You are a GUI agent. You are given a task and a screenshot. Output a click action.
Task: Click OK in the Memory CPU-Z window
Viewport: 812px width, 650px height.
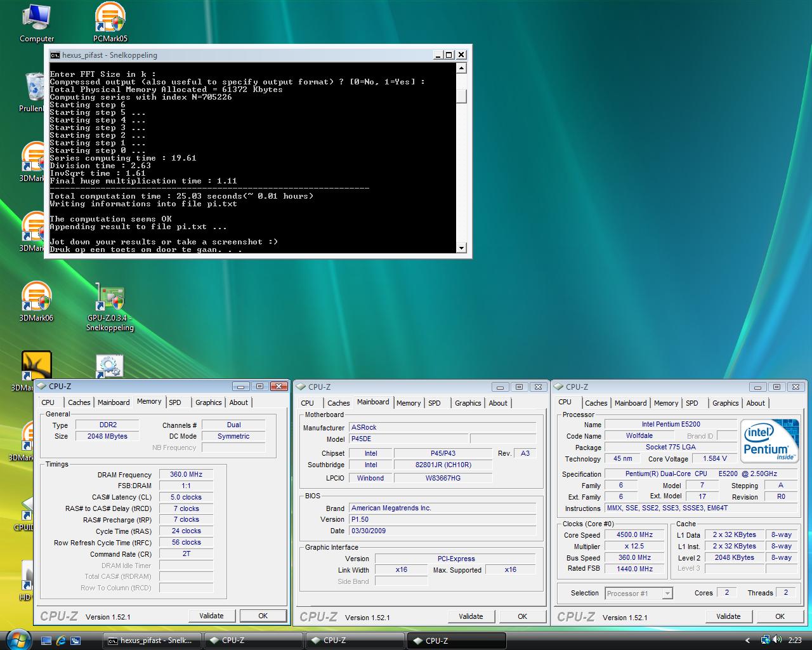click(x=263, y=616)
